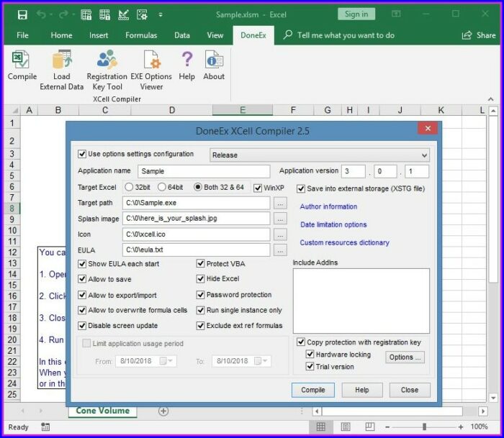504x438 pixels.
Task: Open Date limitation options link
Action: pyautogui.click(x=333, y=224)
